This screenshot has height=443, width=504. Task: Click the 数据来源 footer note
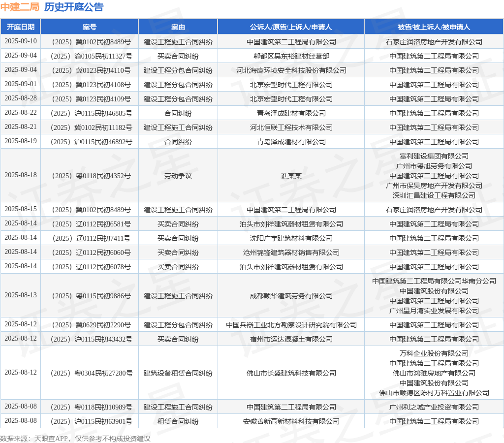click(x=75, y=439)
